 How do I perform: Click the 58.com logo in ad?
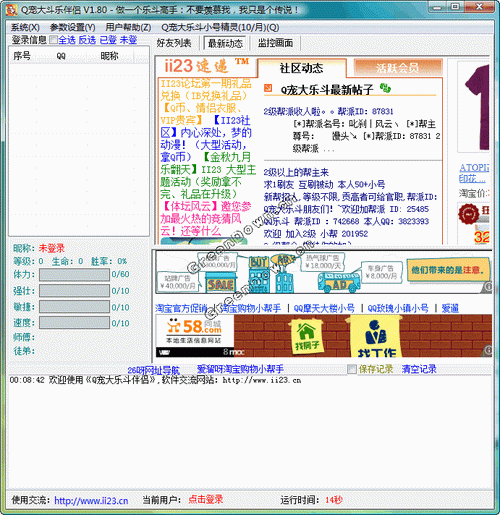tap(194, 331)
